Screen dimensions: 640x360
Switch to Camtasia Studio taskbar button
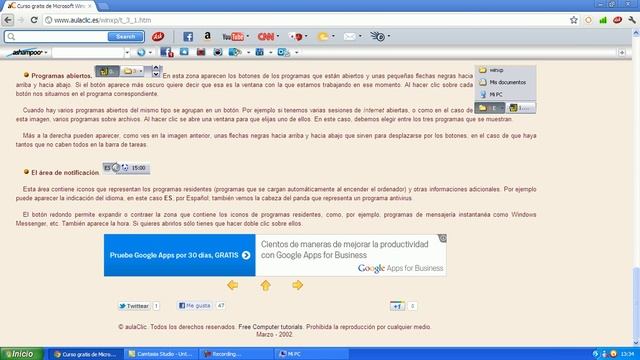click(x=161, y=354)
